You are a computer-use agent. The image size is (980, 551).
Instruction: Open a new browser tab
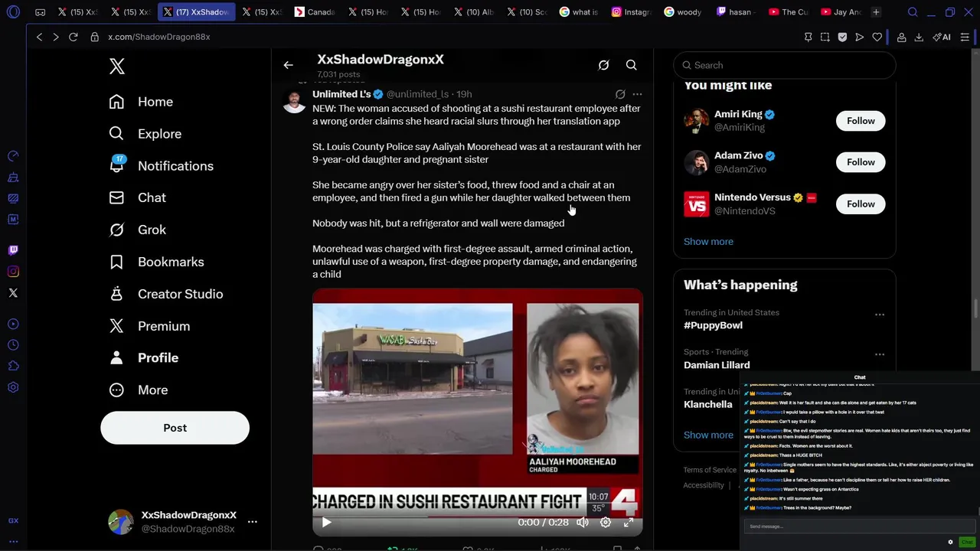pos(876,12)
